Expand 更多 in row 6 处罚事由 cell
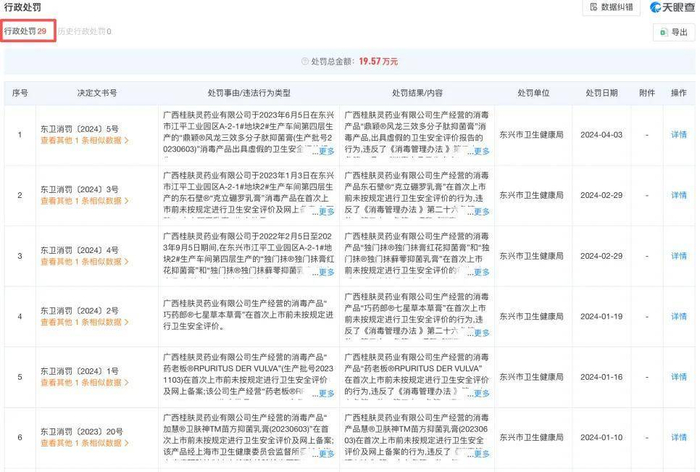The image size is (700, 472). [x=326, y=454]
